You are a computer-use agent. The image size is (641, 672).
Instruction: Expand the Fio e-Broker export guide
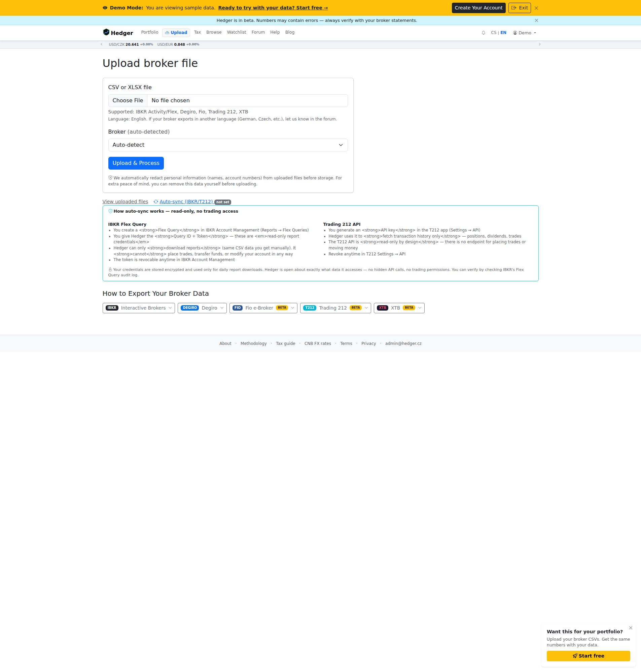point(263,308)
